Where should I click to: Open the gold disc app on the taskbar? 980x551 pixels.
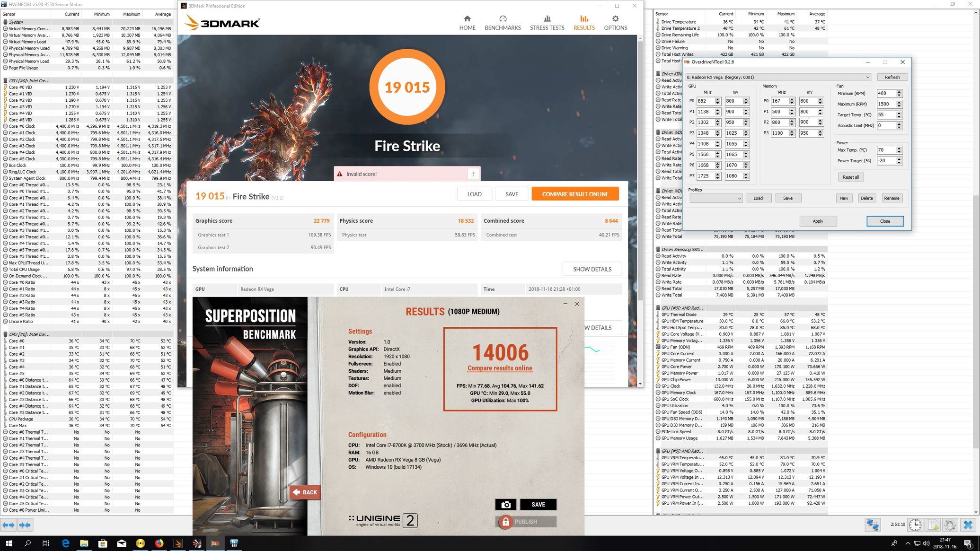point(141,543)
